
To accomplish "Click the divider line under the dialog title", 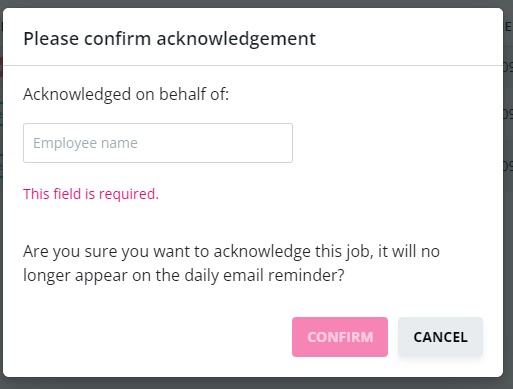I will (x=253, y=66).
